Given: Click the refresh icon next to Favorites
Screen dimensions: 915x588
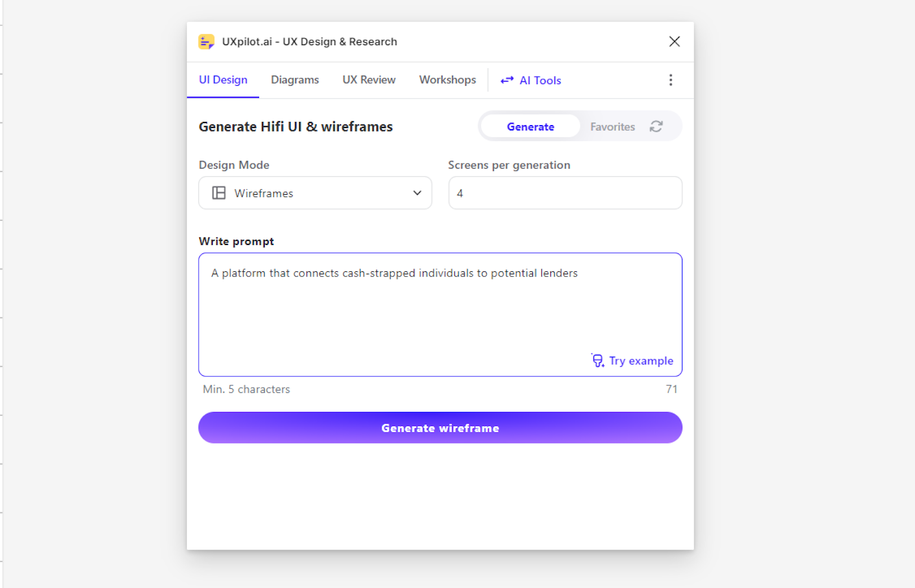Looking at the screenshot, I should (656, 126).
